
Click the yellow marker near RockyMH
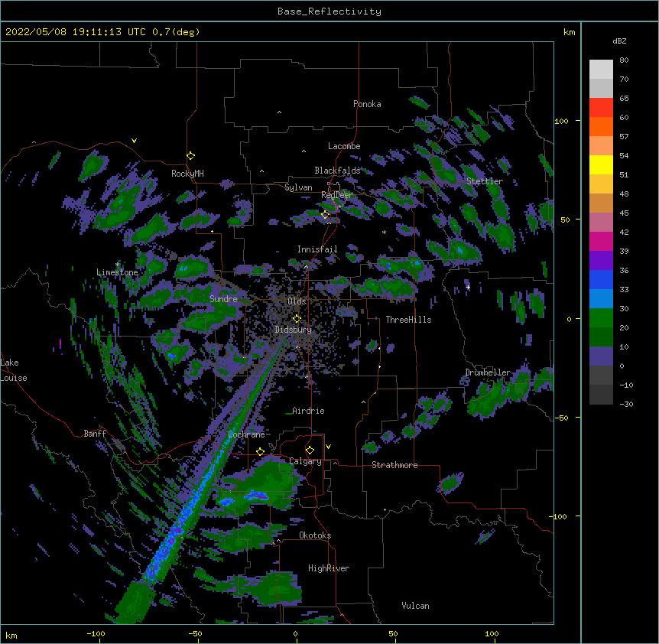(190, 155)
